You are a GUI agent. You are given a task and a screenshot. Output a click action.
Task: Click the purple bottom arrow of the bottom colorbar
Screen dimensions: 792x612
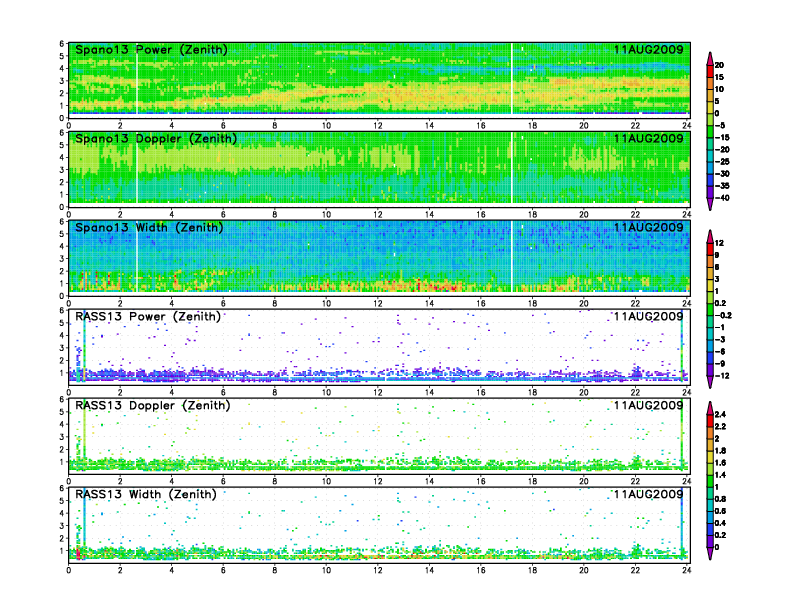point(710,554)
